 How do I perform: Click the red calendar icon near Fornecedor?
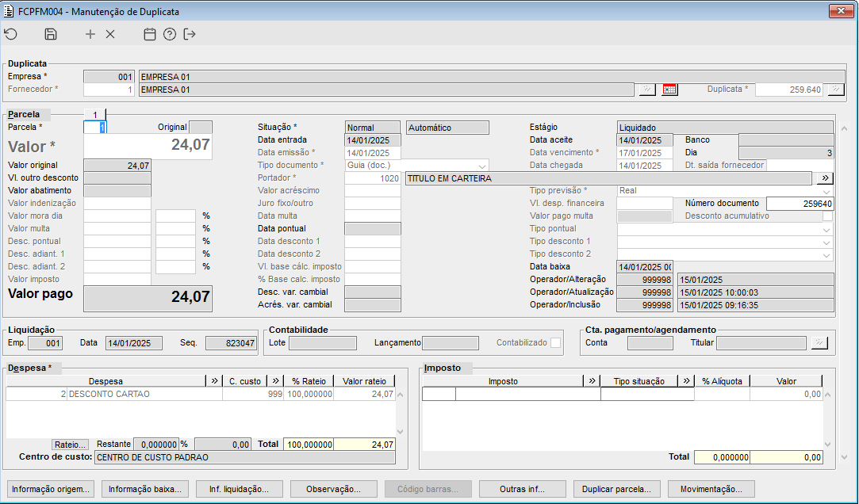[669, 90]
